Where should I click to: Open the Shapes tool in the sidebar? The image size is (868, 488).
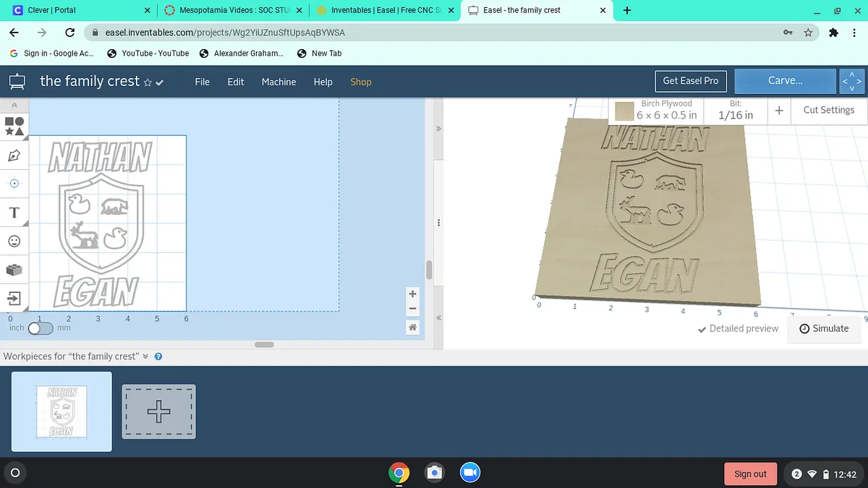[14, 127]
